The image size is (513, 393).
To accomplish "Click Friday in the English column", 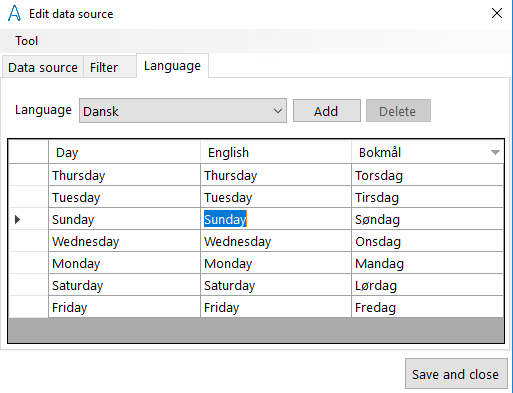I will coord(276,307).
